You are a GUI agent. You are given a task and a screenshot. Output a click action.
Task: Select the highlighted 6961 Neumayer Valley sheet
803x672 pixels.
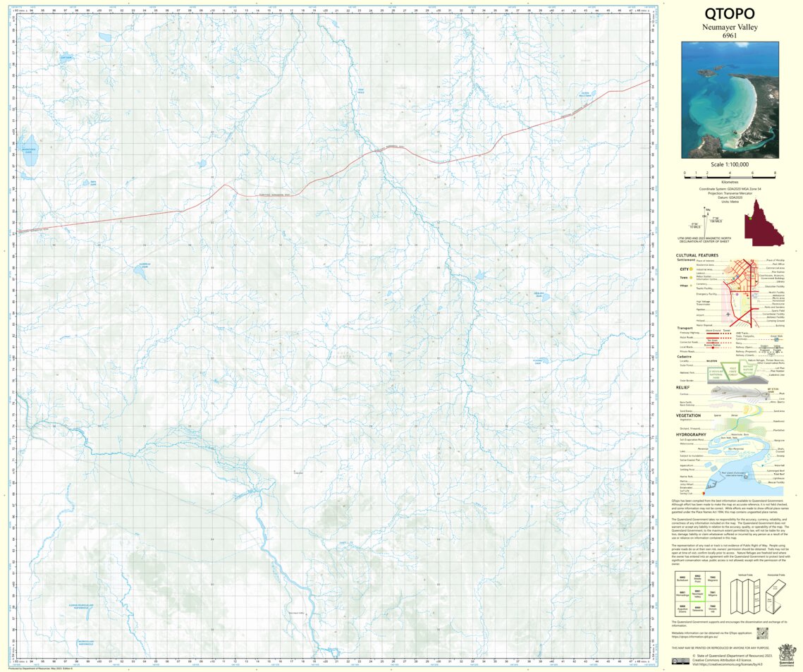[698, 594]
